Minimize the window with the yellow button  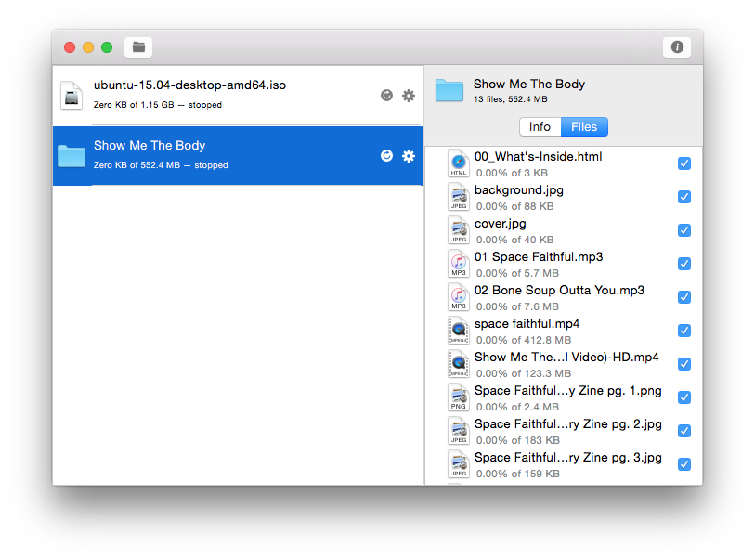click(88, 47)
